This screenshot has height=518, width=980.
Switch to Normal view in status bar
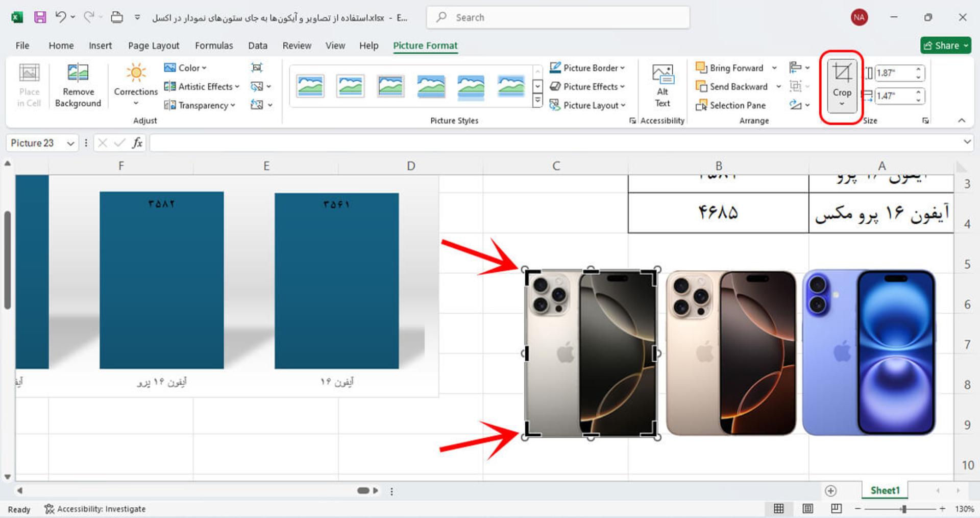point(778,509)
